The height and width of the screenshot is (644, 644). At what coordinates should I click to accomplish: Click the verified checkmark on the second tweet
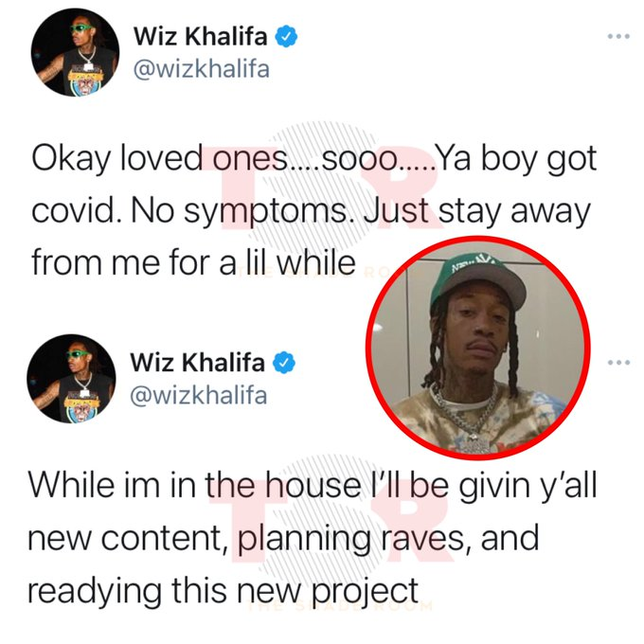pos(283,363)
